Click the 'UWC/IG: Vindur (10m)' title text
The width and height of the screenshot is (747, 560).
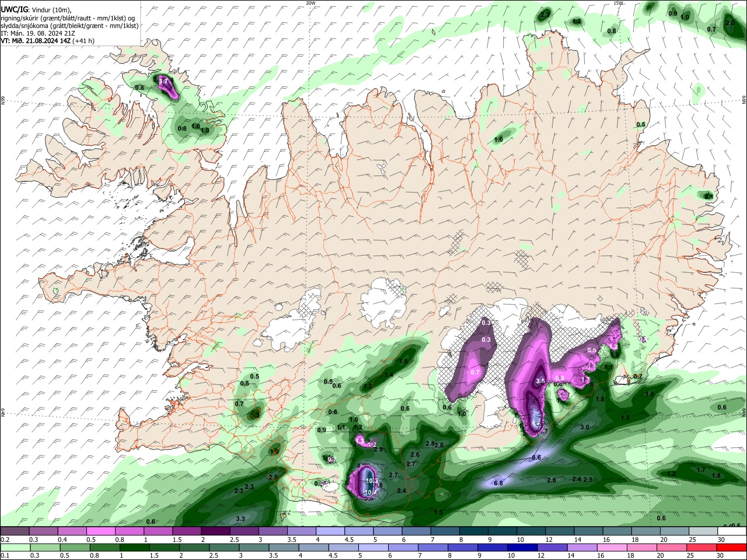(x=36, y=9)
